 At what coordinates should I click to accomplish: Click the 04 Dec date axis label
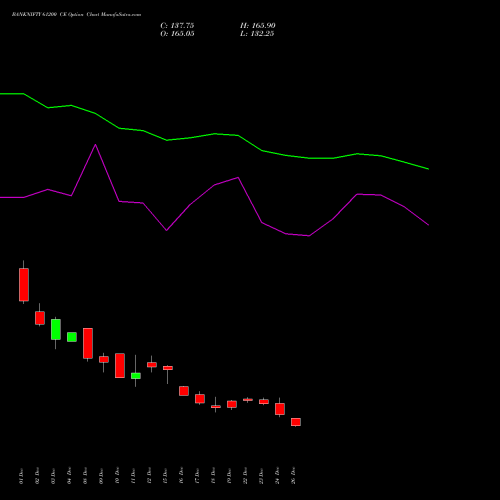click(x=69, y=476)
